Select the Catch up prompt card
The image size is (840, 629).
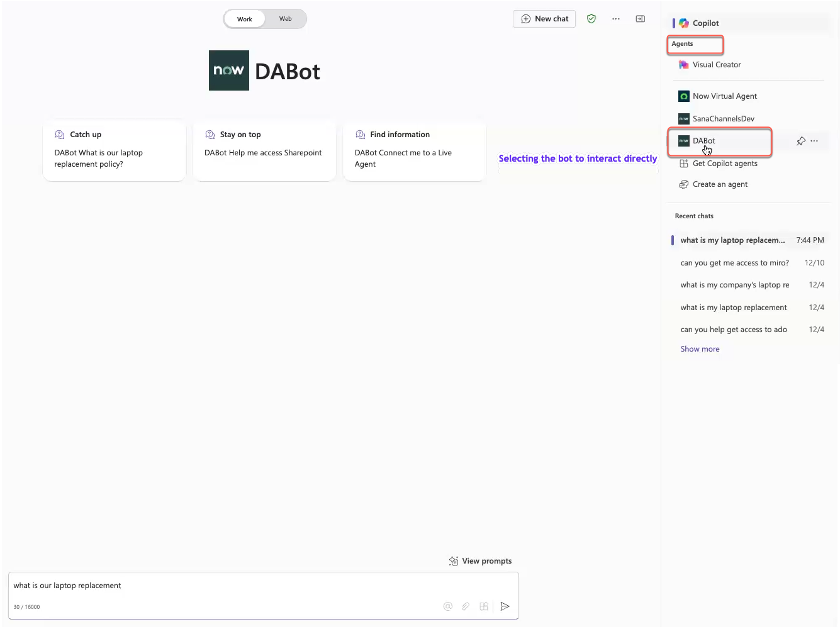click(115, 150)
